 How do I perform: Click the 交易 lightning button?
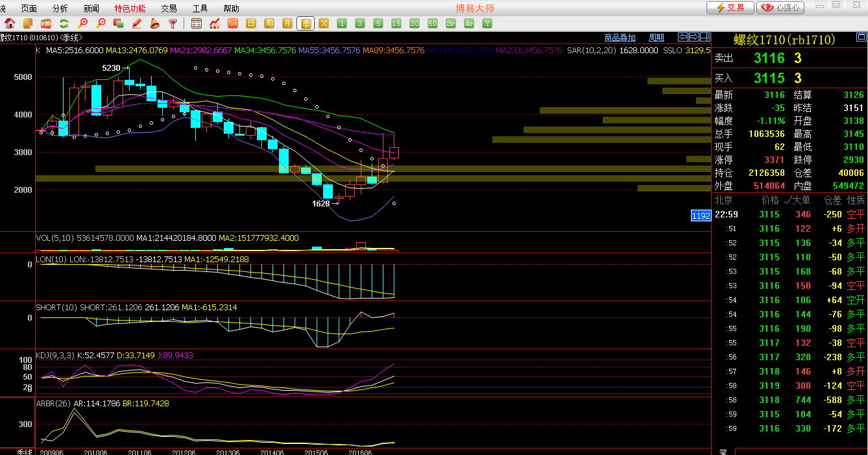[730, 8]
